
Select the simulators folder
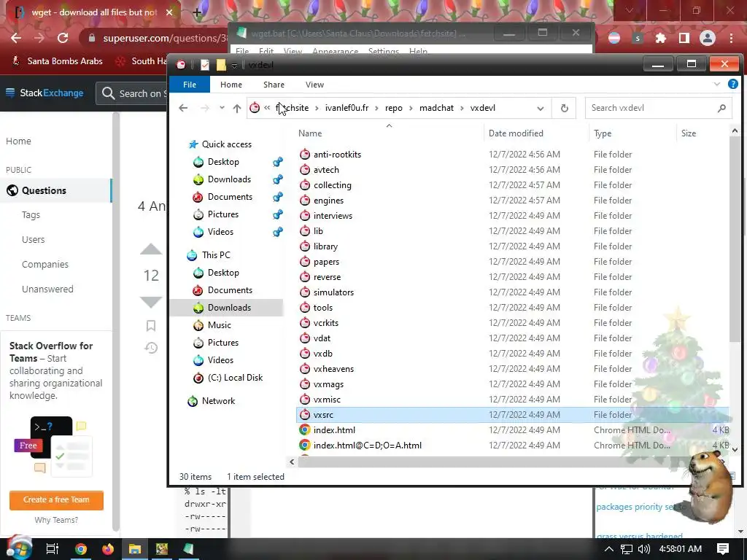point(333,292)
